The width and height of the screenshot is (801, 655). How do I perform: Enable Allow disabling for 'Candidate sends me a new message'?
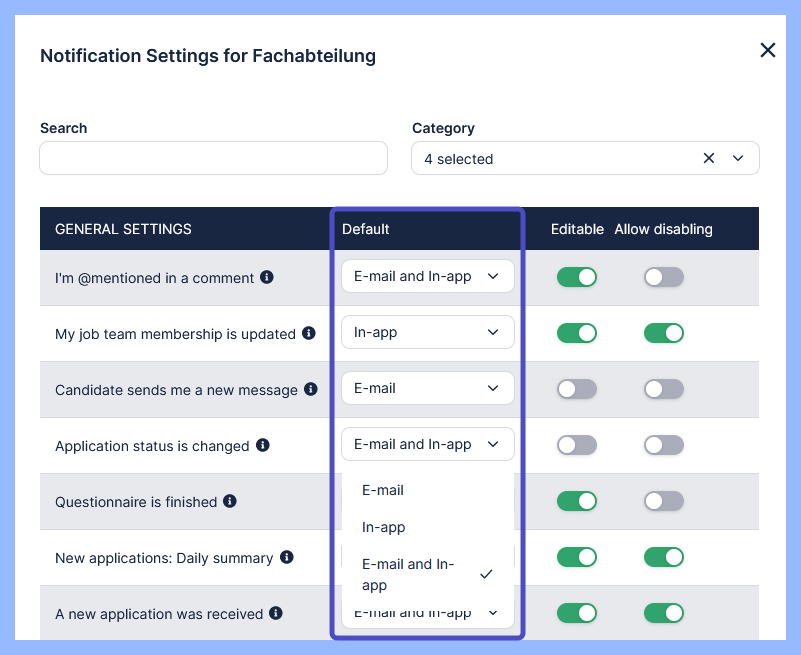(664, 389)
